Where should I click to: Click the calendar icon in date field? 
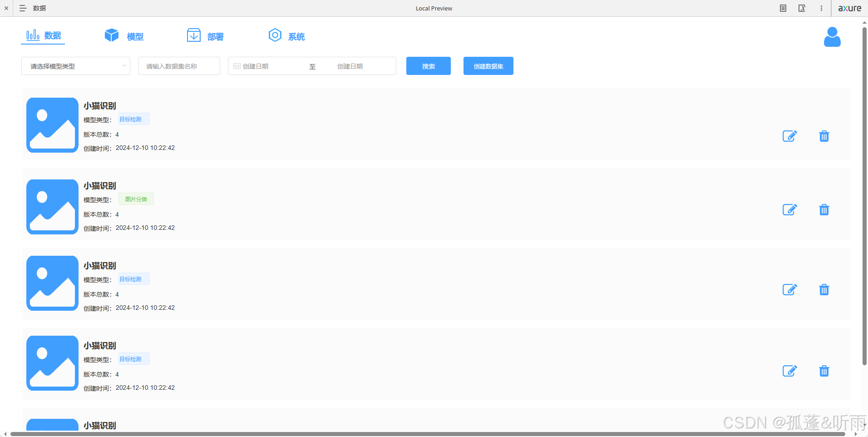point(237,66)
